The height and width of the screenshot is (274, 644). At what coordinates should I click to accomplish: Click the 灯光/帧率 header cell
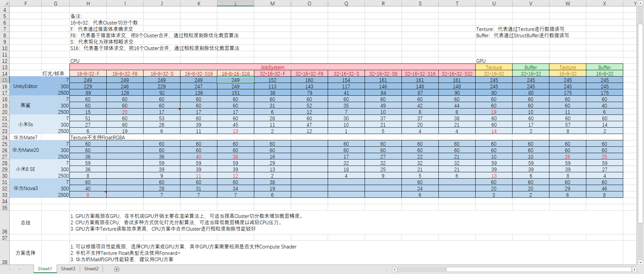55,74
